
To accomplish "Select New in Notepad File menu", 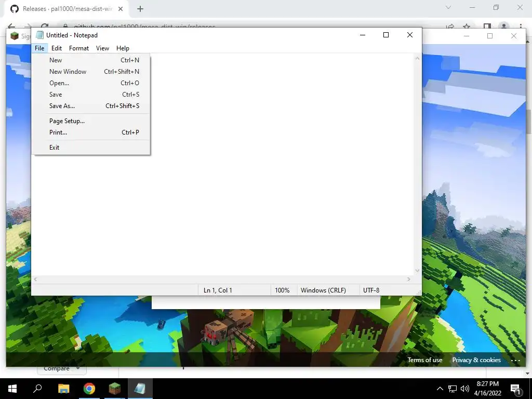I will coord(91,60).
